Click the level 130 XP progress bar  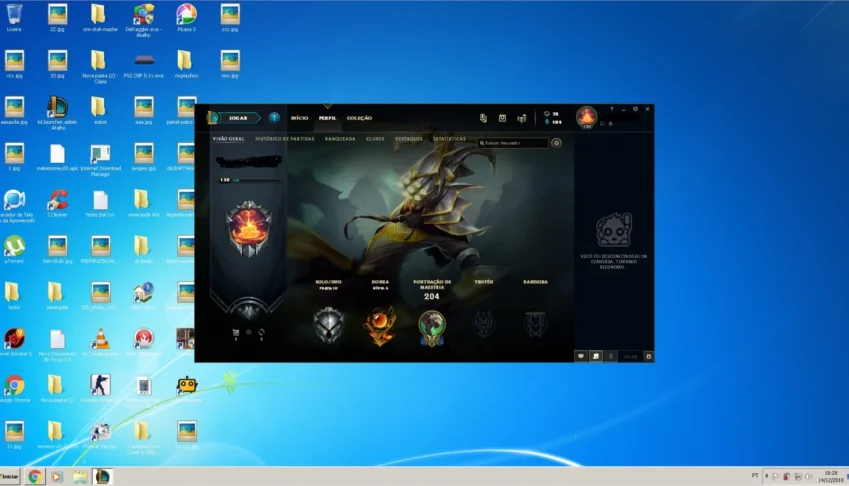(250, 180)
